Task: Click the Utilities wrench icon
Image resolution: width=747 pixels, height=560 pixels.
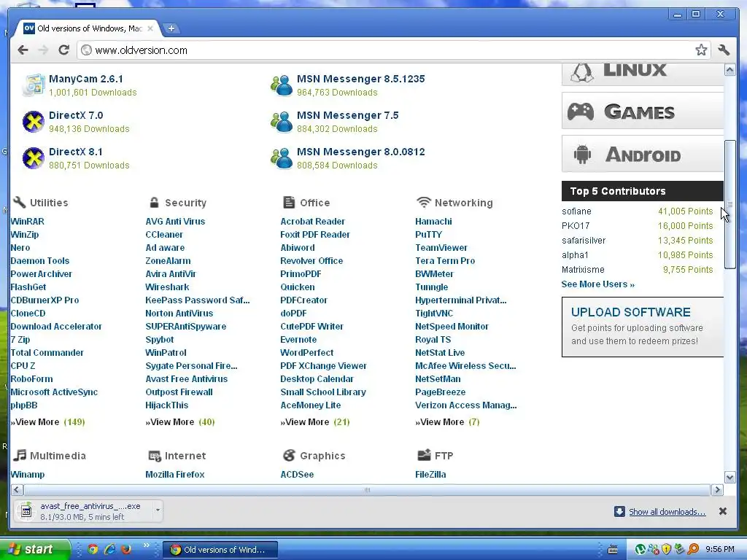Action: coord(19,203)
